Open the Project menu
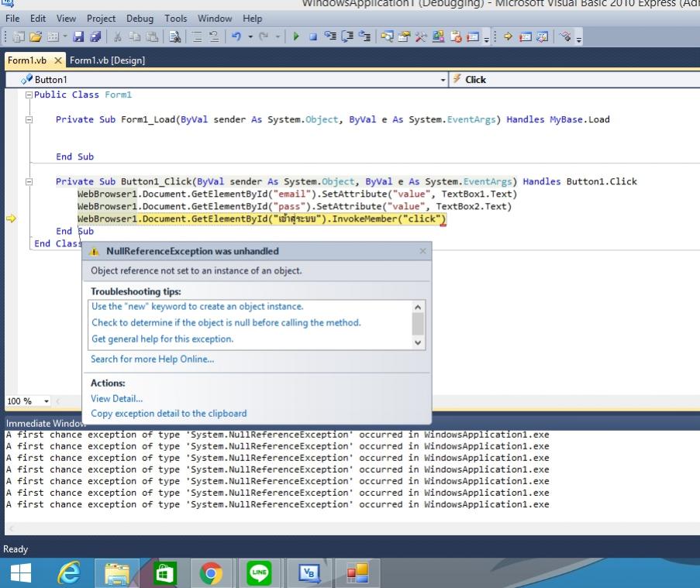 (101, 19)
